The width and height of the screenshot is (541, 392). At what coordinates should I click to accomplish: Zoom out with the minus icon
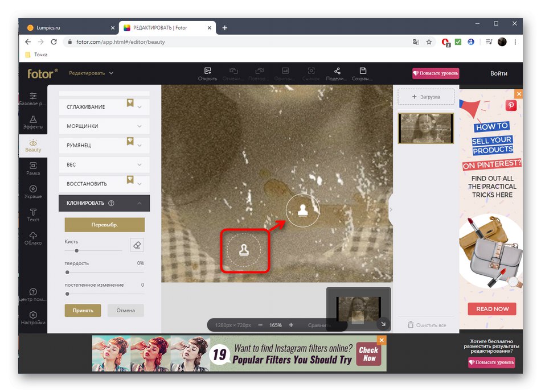click(x=260, y=325)
